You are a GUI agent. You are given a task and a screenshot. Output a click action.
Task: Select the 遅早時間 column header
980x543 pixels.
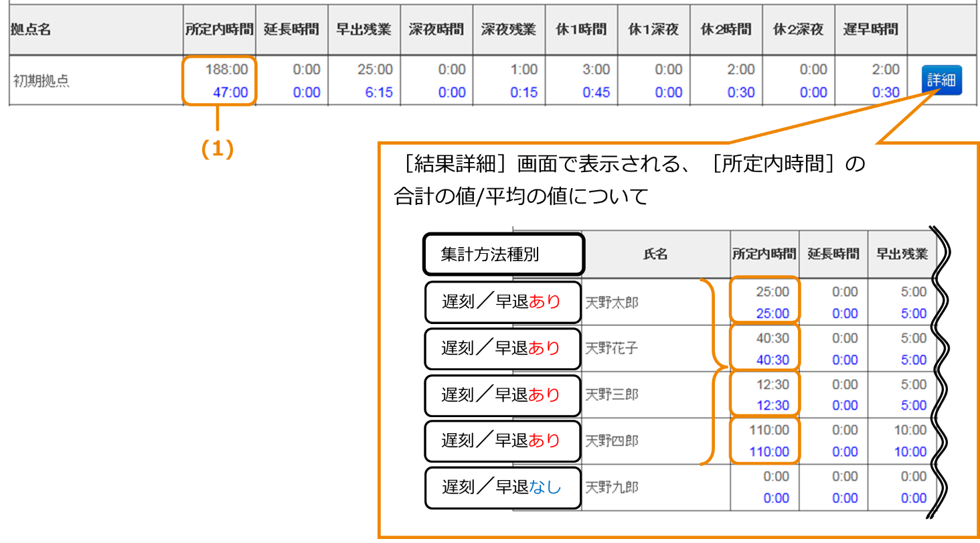tap(872, 29)
